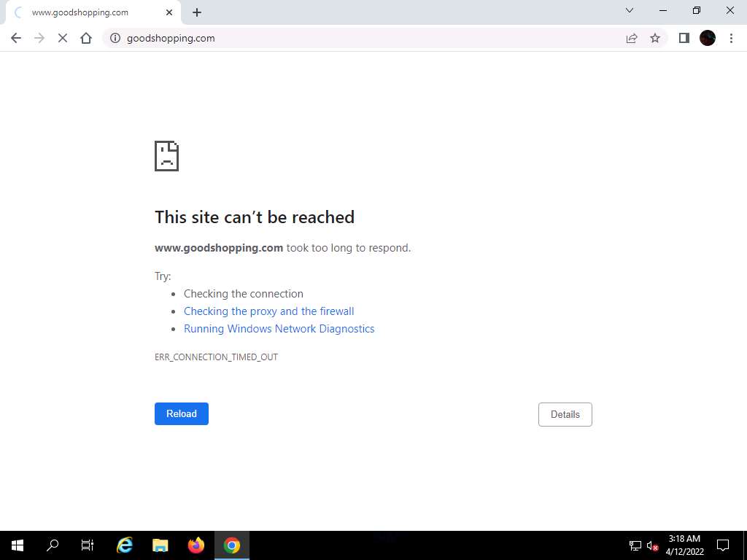Viewport: 747px width, 560px height.
Task: Open Checking the proxy and the firewall link
Action: tap(268, 311)
